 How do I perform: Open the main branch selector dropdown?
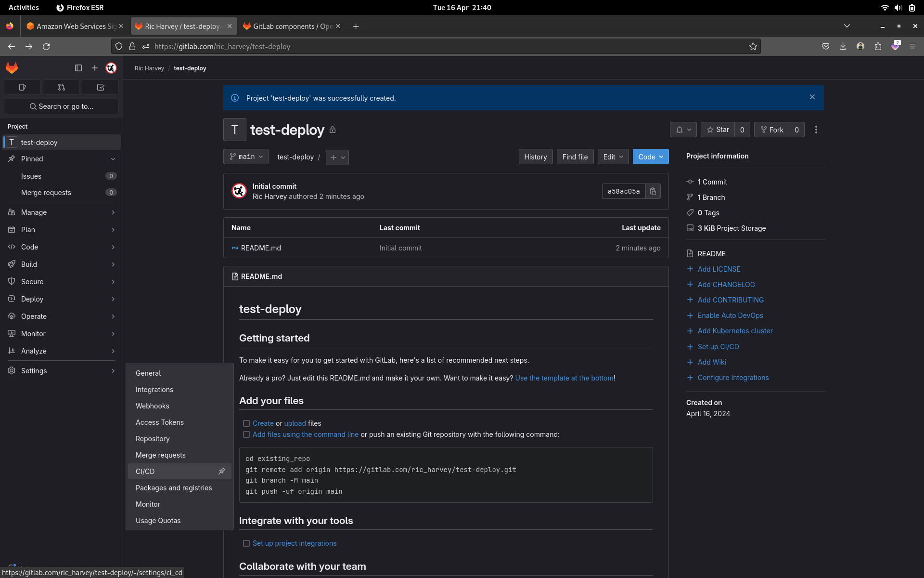click(246, 157)
